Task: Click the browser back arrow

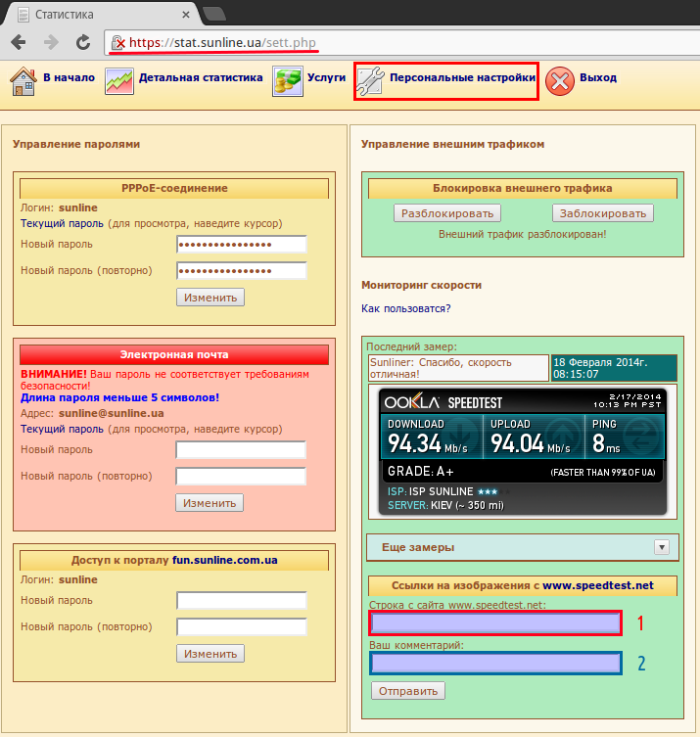Action: click(x=19, y=42)
